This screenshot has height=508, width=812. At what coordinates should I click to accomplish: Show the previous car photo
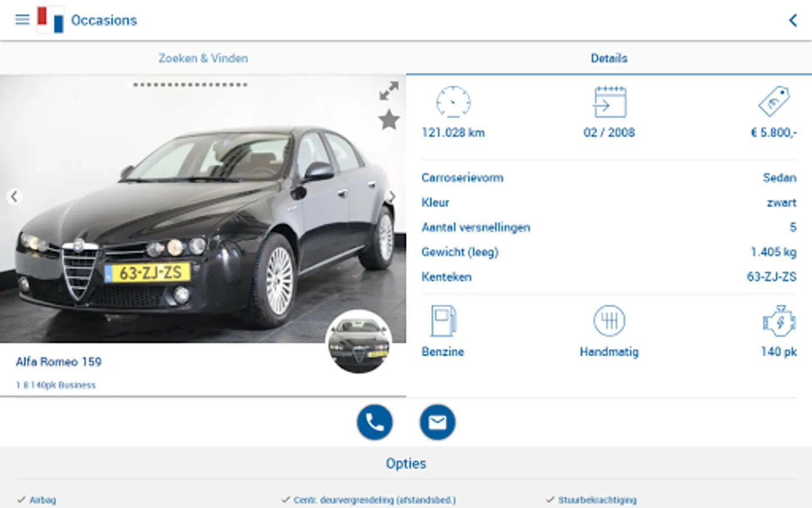coord(14,196)
